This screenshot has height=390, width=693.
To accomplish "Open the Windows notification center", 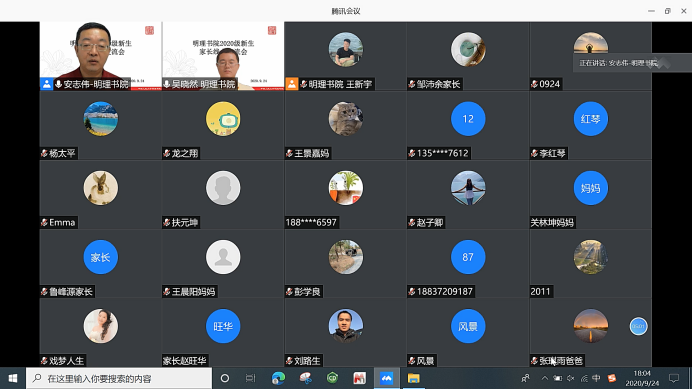I will pyautogui.click(x=674, y=379).
